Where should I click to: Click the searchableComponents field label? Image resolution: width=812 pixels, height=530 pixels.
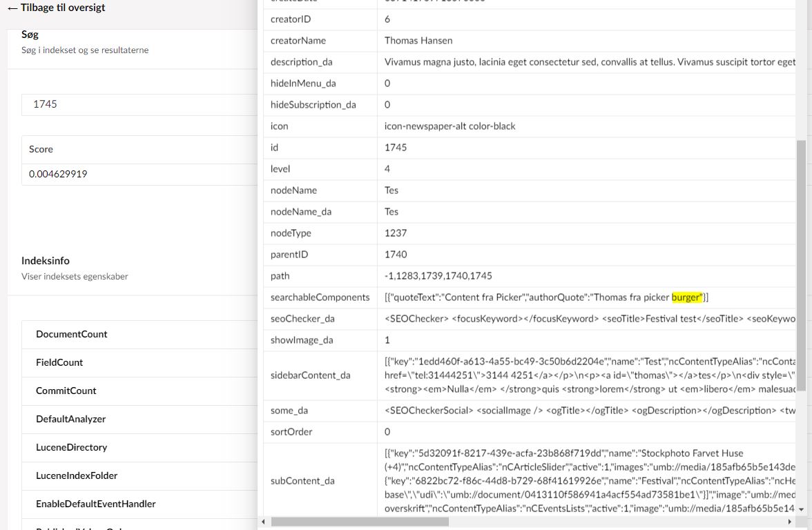point(320,297)
